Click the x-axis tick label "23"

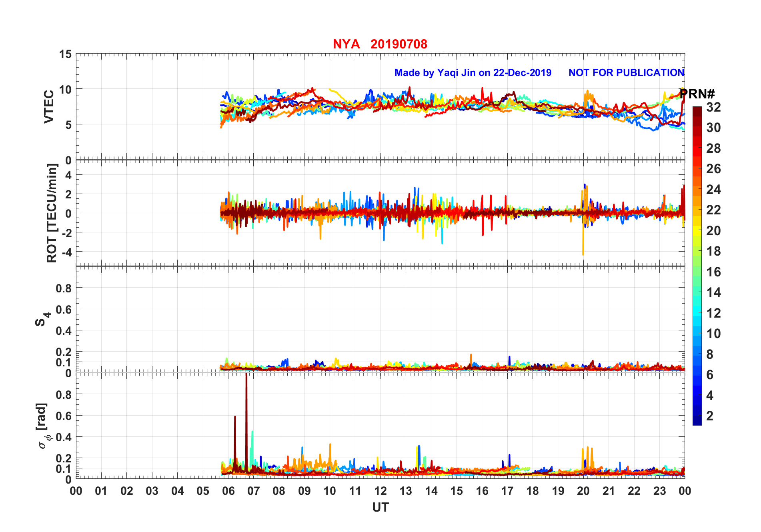[x=659, y=491]
